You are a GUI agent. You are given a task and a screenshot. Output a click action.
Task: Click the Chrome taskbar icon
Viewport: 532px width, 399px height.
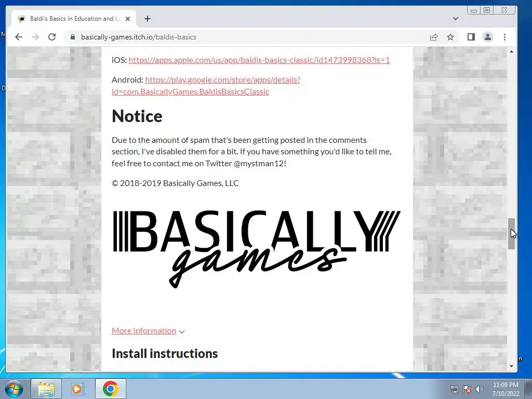(110, 389)
